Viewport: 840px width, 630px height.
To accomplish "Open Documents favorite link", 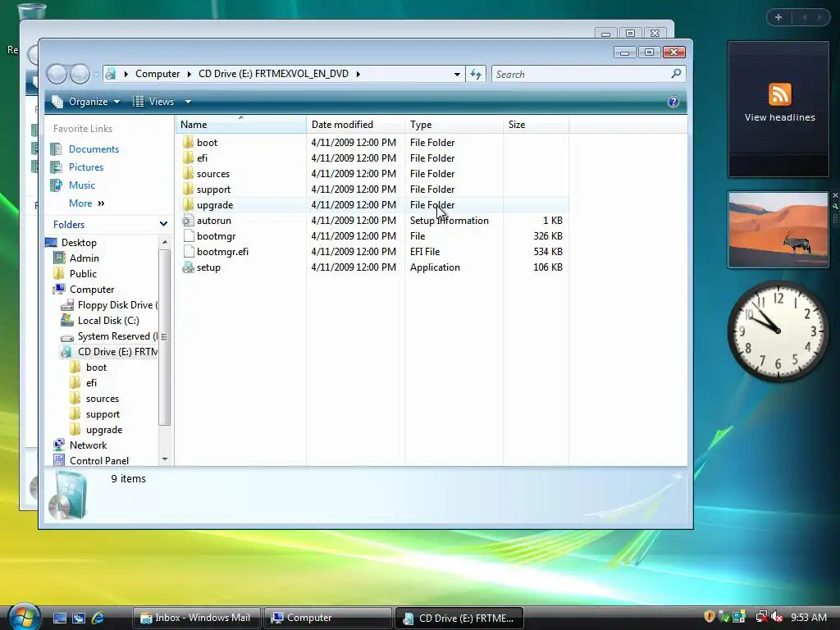I will pos(94,149).
